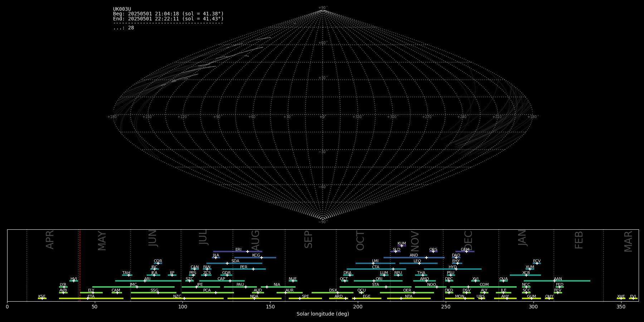Click the PER shower peak marker
The image size is (644, 322).
click(x=253, y=269)
